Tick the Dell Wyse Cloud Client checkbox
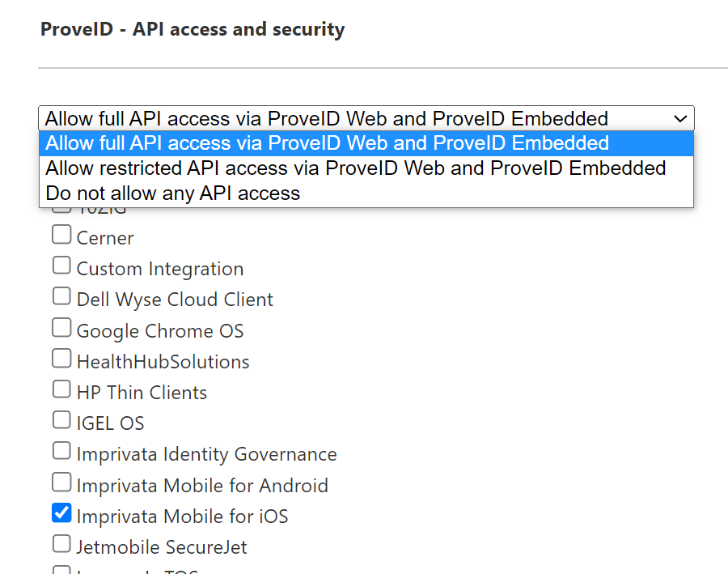 pos(61,296)
